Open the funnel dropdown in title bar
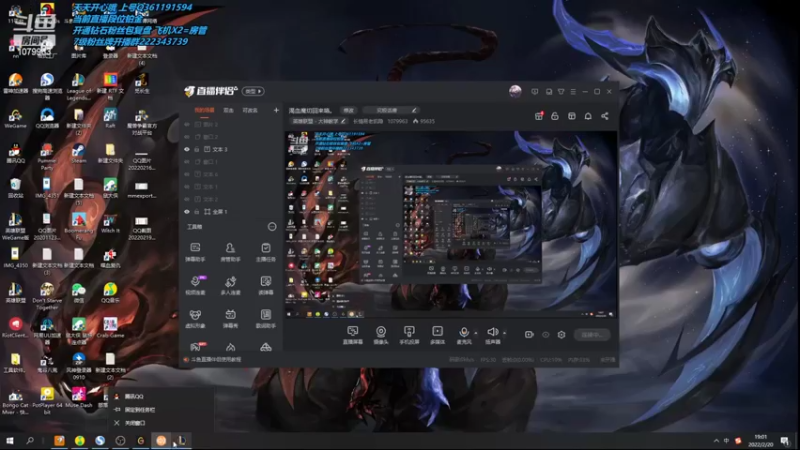Viewport: 800px width, 450px height. click(x=561, y=92)
